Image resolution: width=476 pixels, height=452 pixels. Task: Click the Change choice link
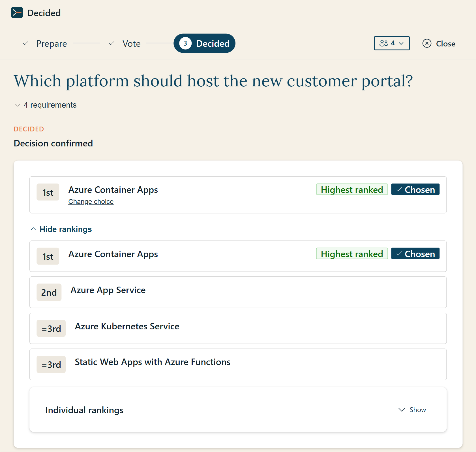click(91, 202)
